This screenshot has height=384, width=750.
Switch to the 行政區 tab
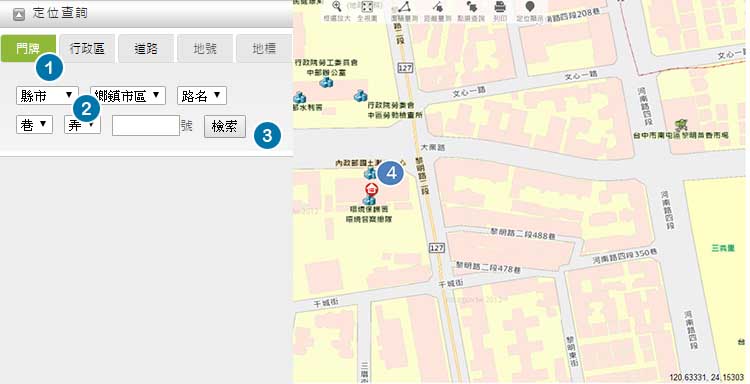(x=87, y=48)
